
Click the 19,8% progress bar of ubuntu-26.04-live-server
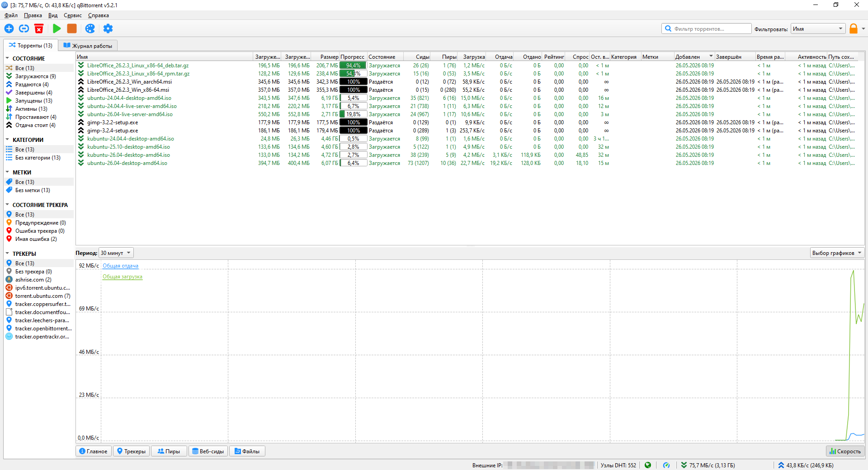(353, 114)
